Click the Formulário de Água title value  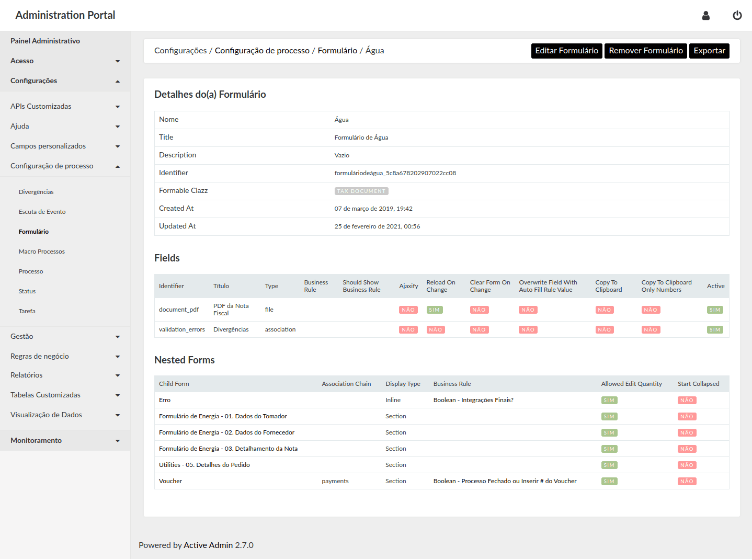361,138
